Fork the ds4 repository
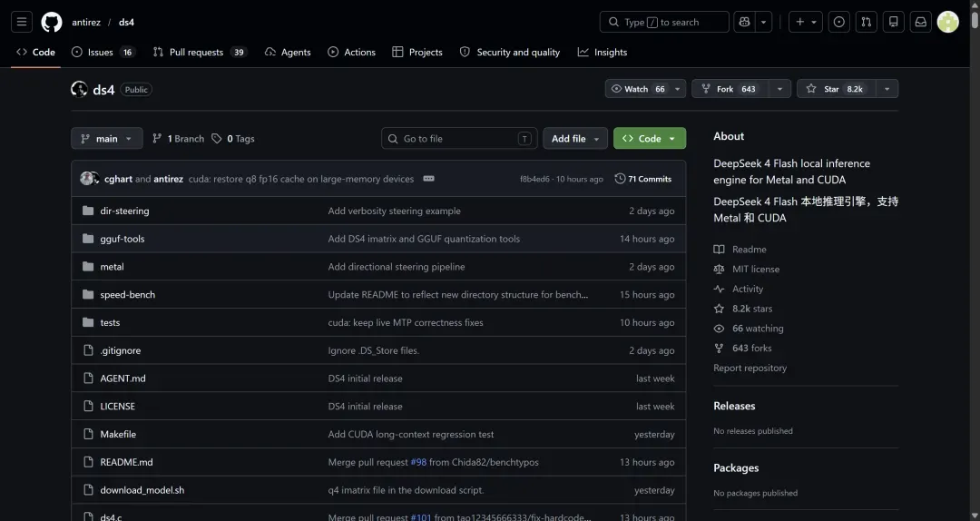Image resolution: width=980 pixels, height=521 pixels. pyautogui.click(x=730, y=89)
